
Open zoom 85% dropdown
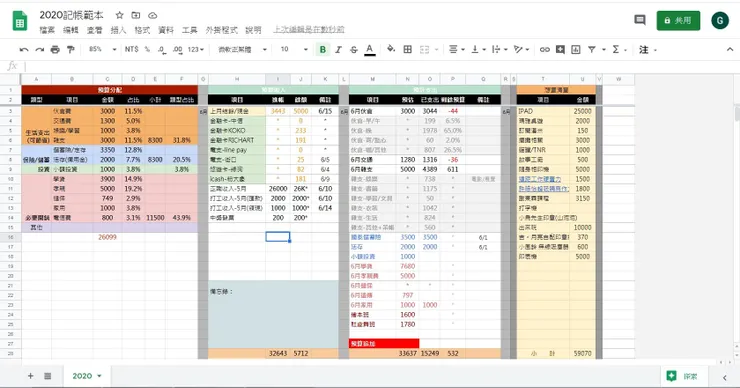(102, 49)
